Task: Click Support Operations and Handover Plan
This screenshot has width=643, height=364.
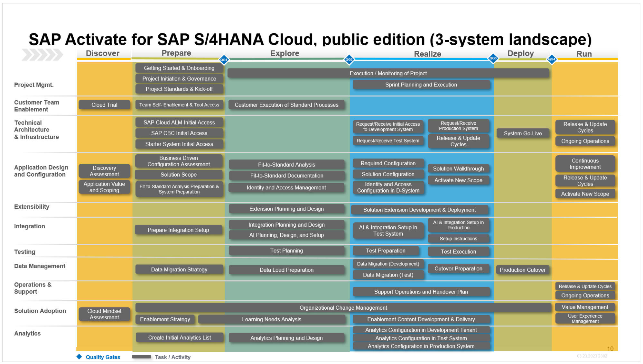Action: tap(421, 292)
